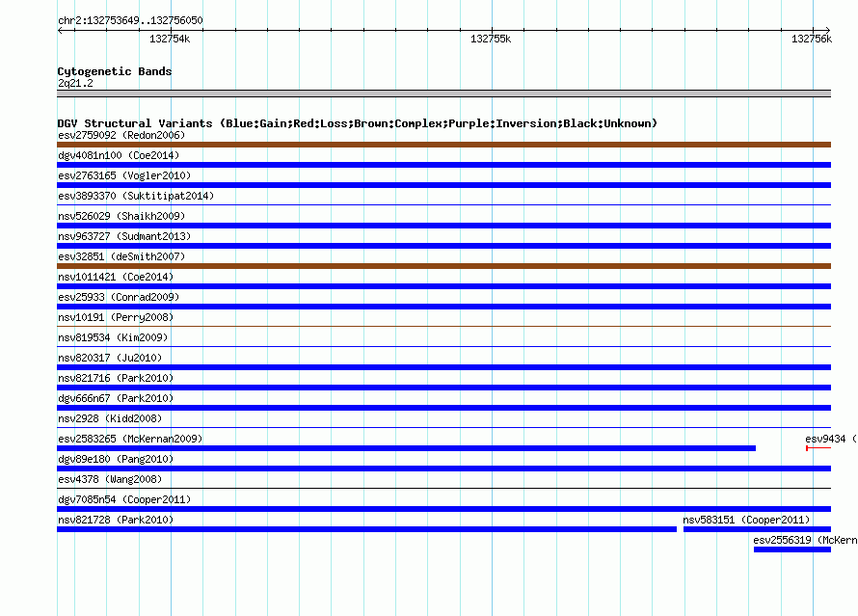Viewport: 858px width, 616px height.
Task: Click the esv32851 (deSmith2007) label
Action: tap(121, 256)
